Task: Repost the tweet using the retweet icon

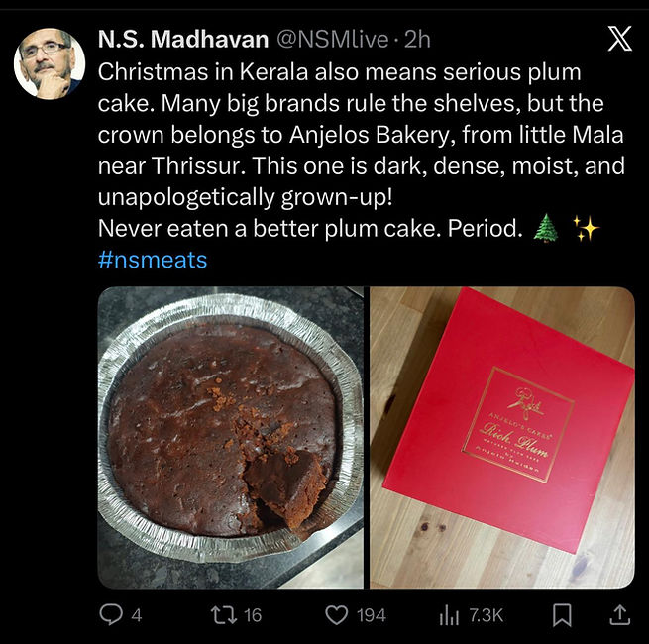Action: tap(223, 615)
